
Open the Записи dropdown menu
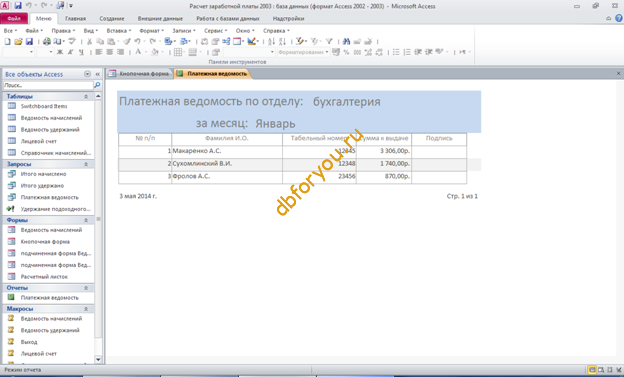pos(183,31)
